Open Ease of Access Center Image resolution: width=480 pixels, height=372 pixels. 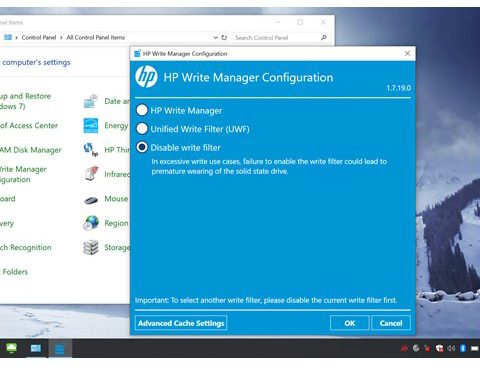(29, 126)
